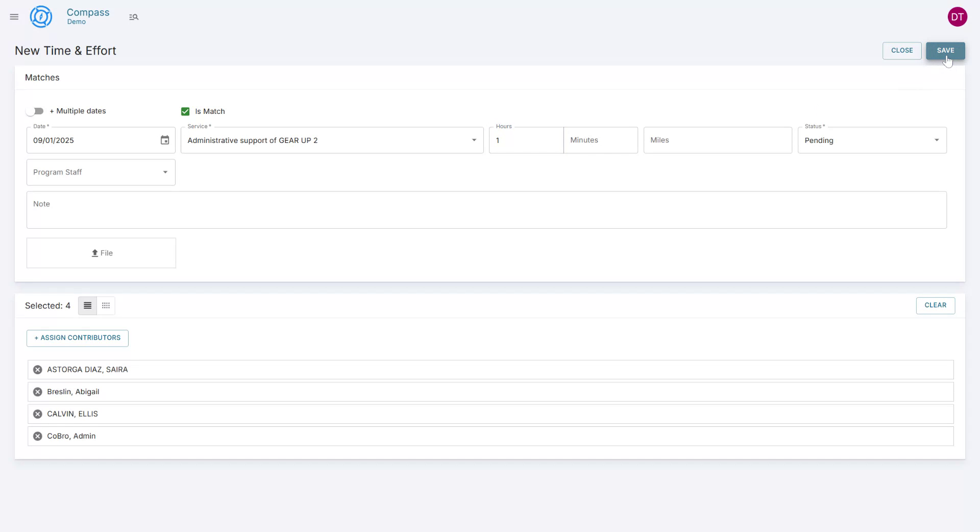The image size is (980, 532).
Task: Open the DT user avatar menu
Action: click(958, 16)
